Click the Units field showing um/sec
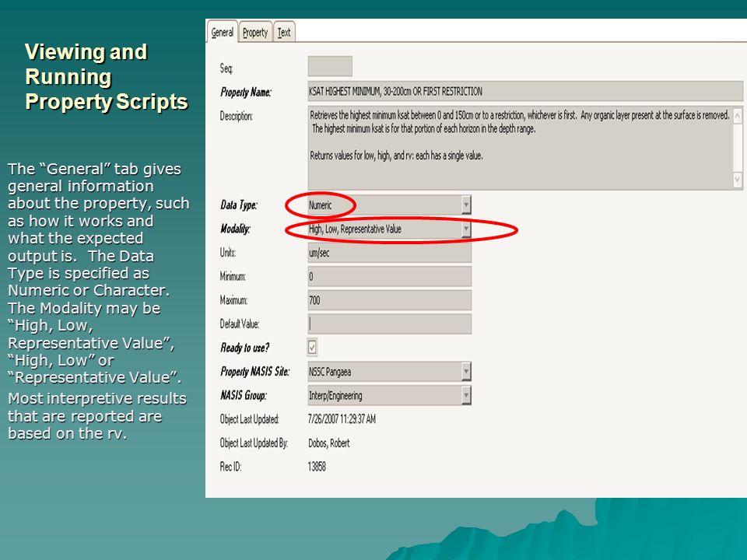747x560 pixels. (x=389, y=252)
